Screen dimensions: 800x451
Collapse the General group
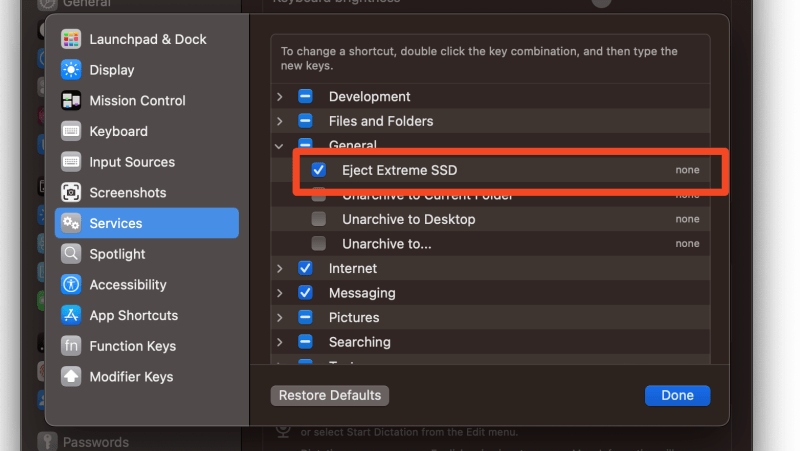coord(279,146)
